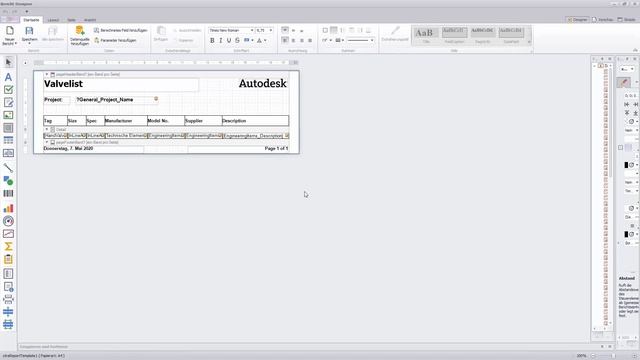Add a data source via Datenquelle hinzufügen
This screenshot has width=640, height=360.
point(80,36)
